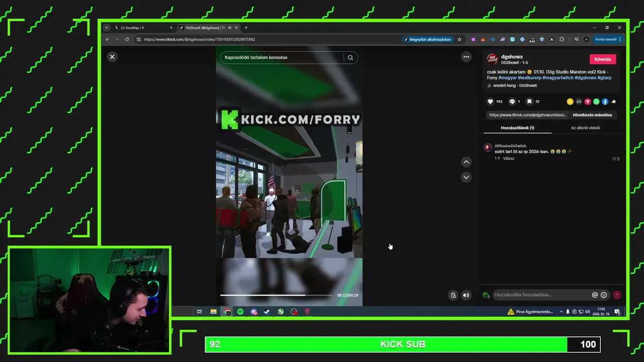
Task: Click Piros figyelmeztetés weather alert
Action: (530, 312)
